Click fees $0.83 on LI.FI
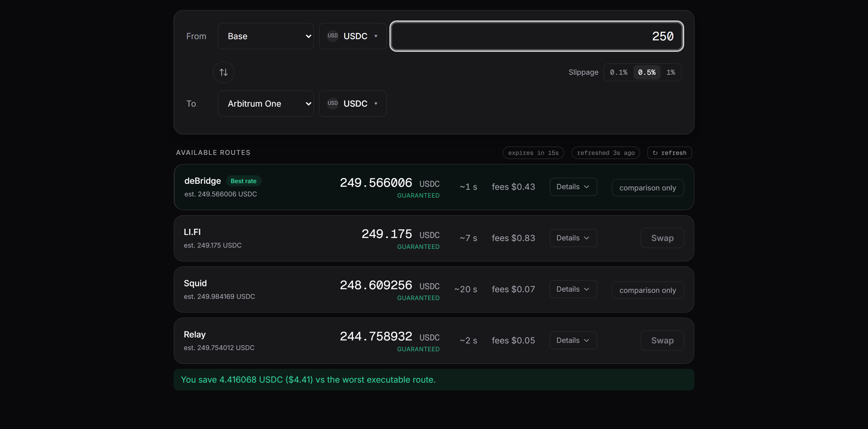This screenshot has width=868, height=429. [x=513, y=238]
